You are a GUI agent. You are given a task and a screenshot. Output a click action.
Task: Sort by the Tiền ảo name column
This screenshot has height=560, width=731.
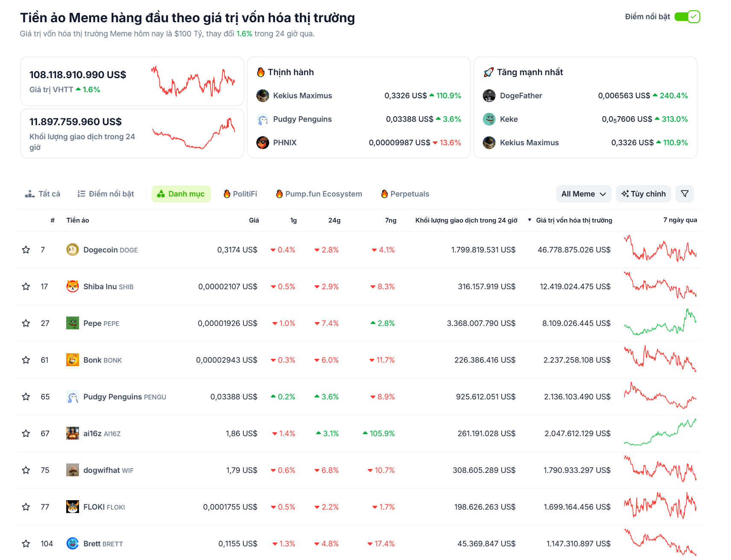[78, 220]
